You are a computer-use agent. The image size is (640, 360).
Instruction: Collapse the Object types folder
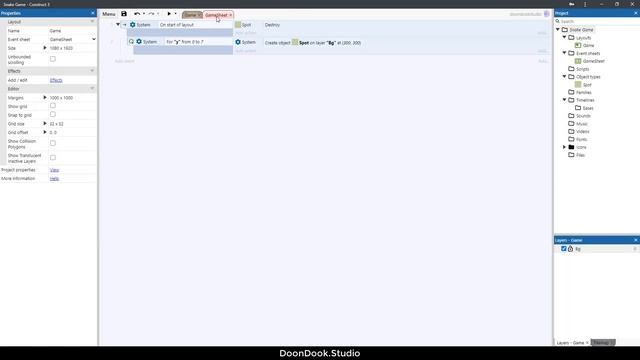[x=564, y=77]
